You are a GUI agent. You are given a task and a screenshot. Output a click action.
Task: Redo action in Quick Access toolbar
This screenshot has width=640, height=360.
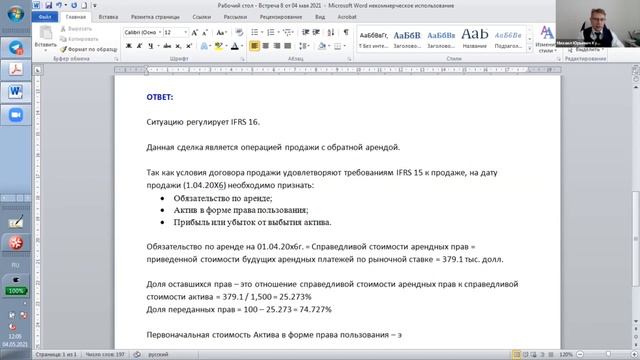coord(74,5)
